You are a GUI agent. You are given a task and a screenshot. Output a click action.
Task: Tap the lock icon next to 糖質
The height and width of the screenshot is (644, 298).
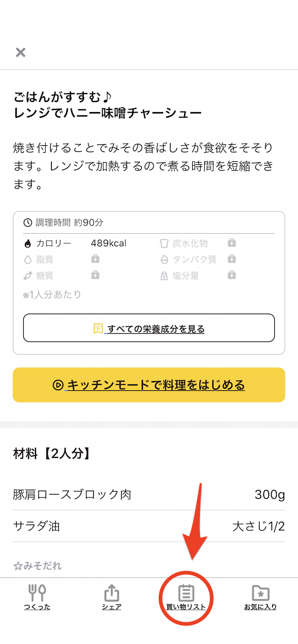click(x=95, y=275)
